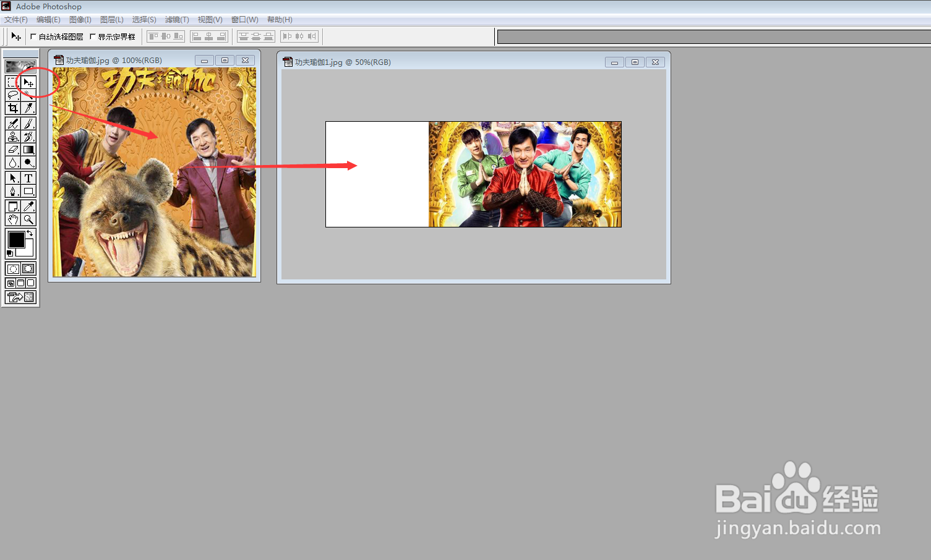This screenshot has width=931, height=560.
Task: Click the 功夫瑜伽1.jpg @ 50% window title
Action: (x=343, y=62)
